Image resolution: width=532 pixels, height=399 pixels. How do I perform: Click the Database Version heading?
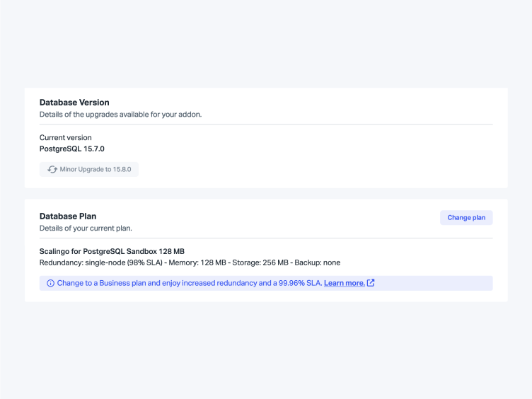point(74,103)
